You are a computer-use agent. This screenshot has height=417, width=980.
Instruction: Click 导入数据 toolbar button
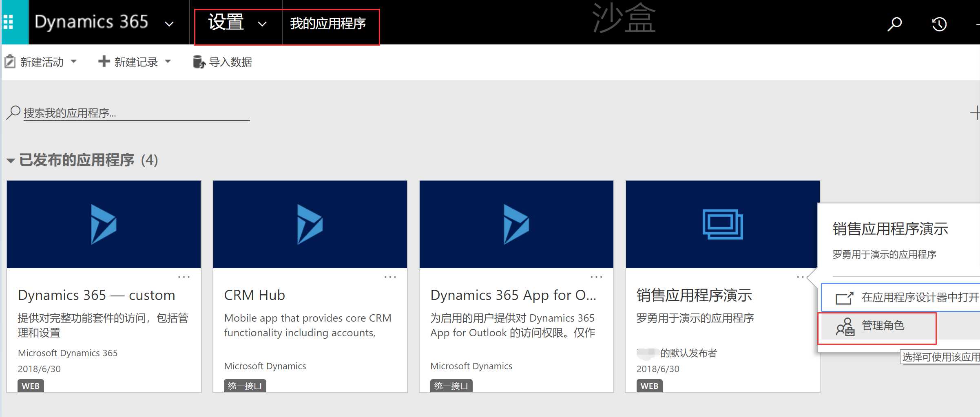point(222,62)
